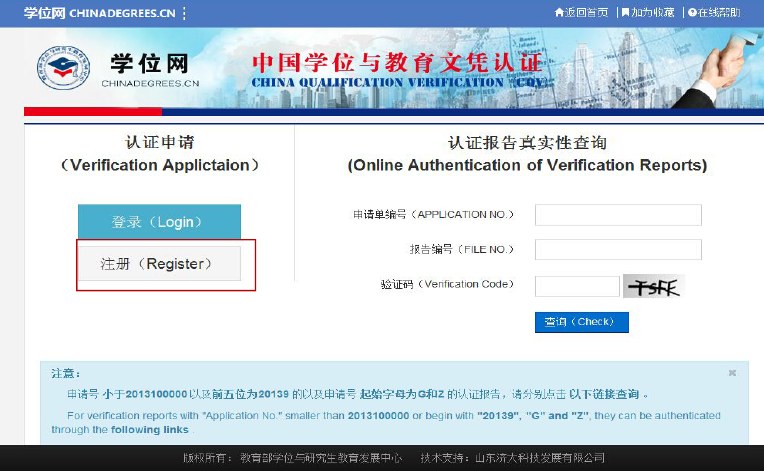
Task: Open the 'following links' link in notice
Action: coord(150,430)
